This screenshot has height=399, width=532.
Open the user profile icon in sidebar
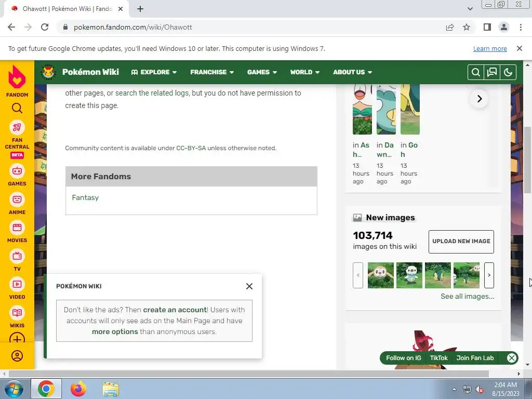click(17, 356)
